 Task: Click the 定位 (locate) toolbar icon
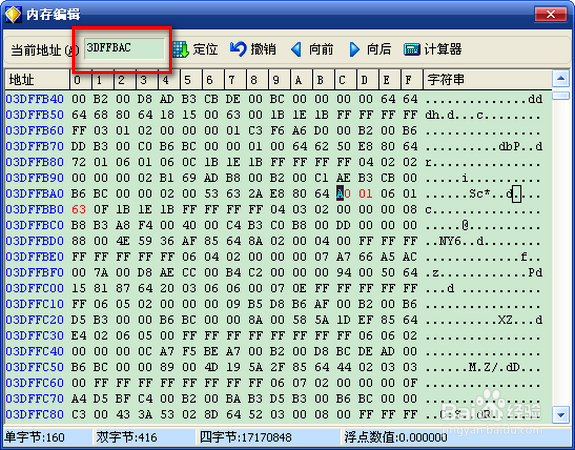[181, 50]
